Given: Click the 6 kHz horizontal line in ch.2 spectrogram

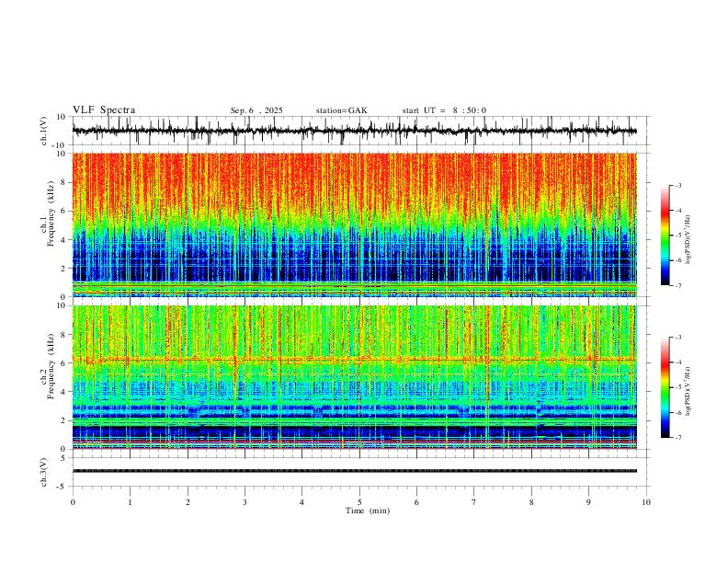Looking at the screenshot, I should (355, 360).
